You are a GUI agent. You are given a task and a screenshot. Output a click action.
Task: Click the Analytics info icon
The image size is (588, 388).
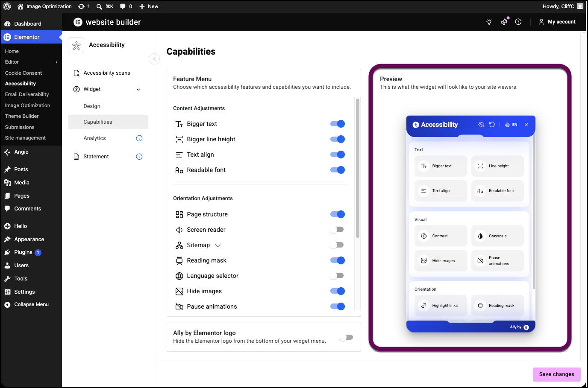tap(139, 138)
